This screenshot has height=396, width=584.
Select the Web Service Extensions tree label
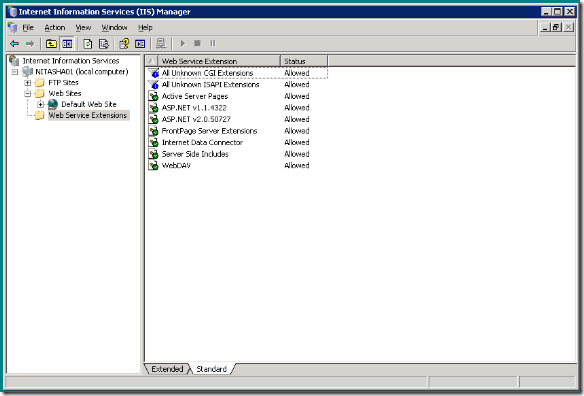tap(88, 115)
